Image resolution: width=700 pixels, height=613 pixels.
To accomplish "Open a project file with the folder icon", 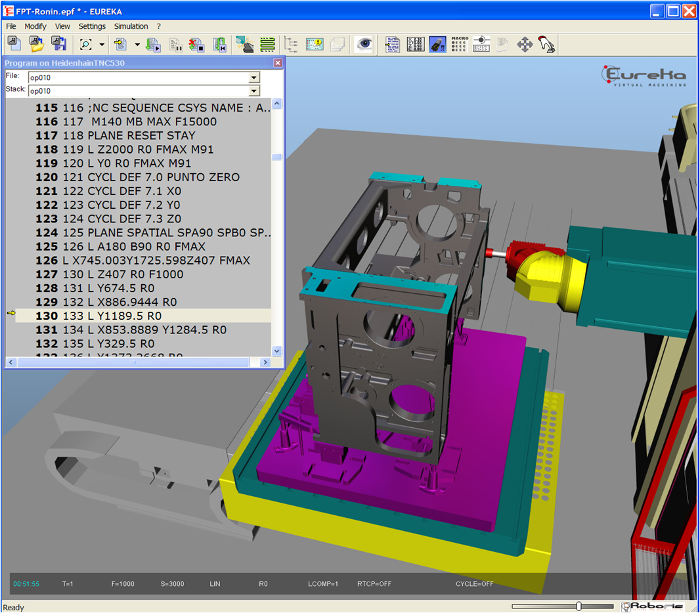I will [x=37, y=44].
